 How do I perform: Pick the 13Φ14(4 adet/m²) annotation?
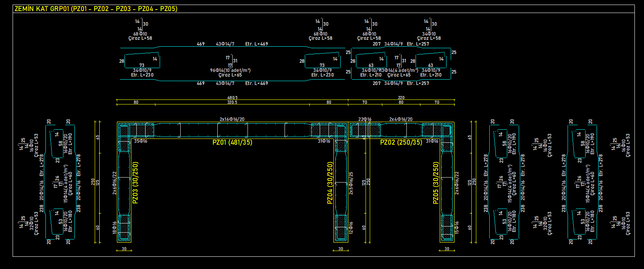(400, 70)
